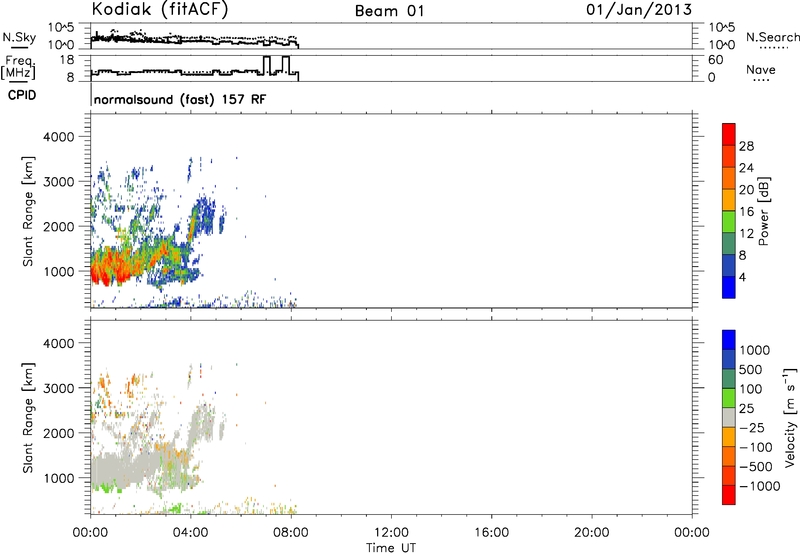Select the bottom red Velocity segment below -1000
Screen dimensions: 800x554
[729, 495]
